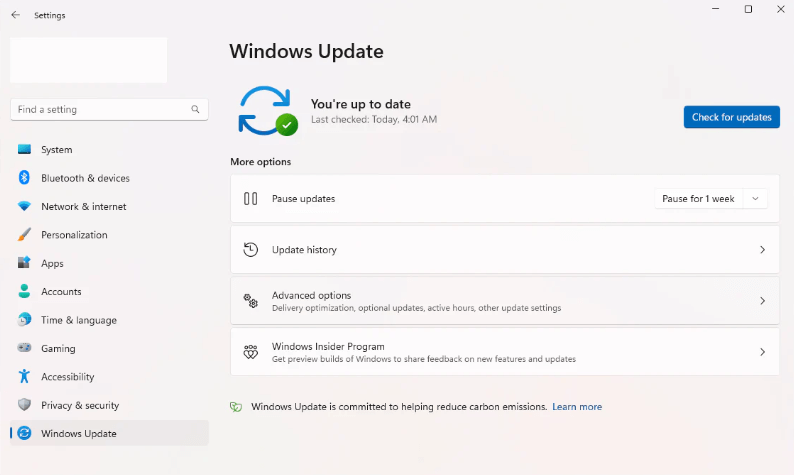Click the "Pause updates" label
The height and width of the screenshot is (475, 794).
[x=303, y=199]
